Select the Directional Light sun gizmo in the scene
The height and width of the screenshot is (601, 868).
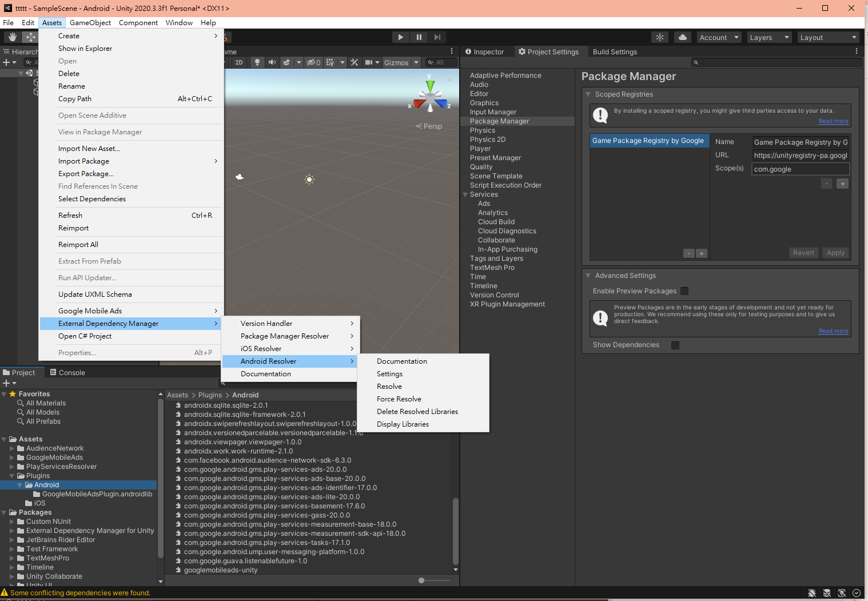coord(309,180)
